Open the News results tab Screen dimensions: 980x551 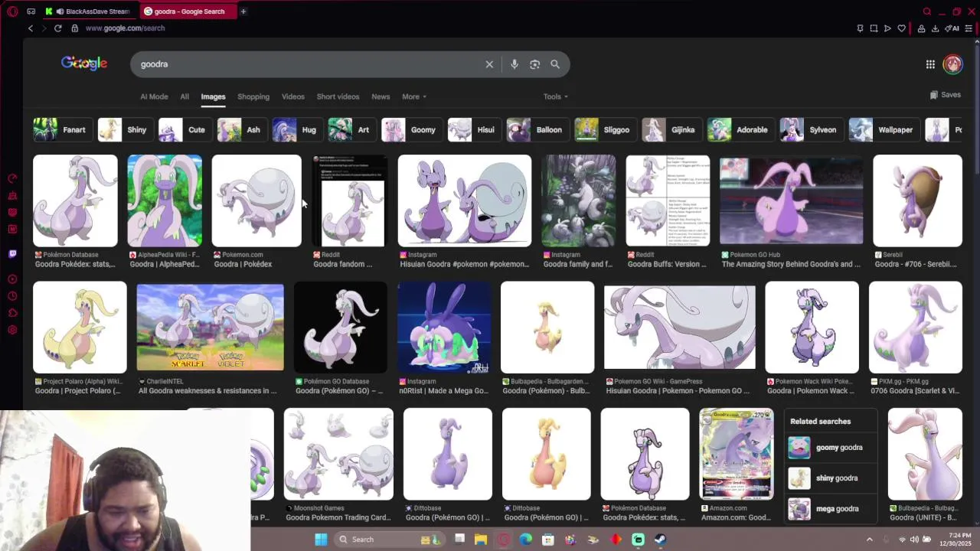381,96
